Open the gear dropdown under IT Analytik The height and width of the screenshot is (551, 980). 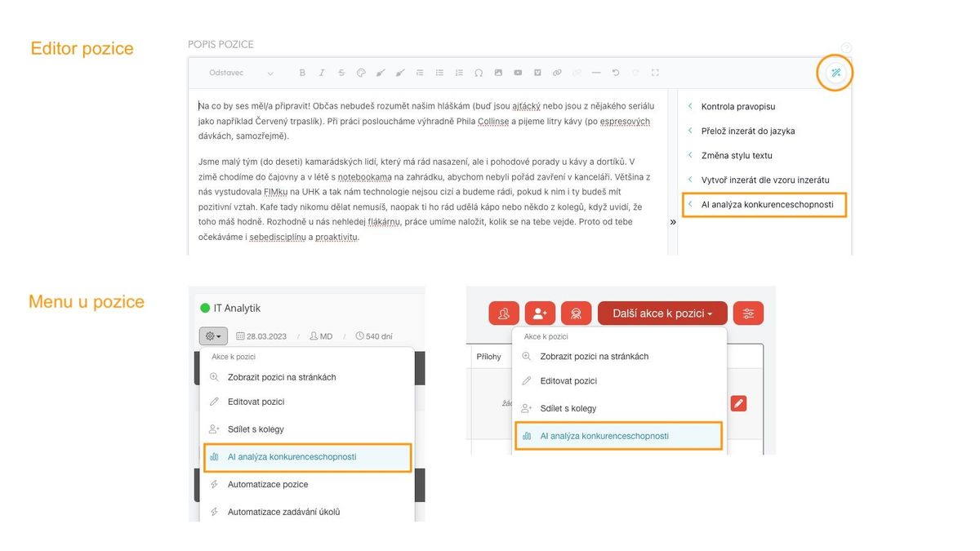pyautogui.click(x=213, y=335)
